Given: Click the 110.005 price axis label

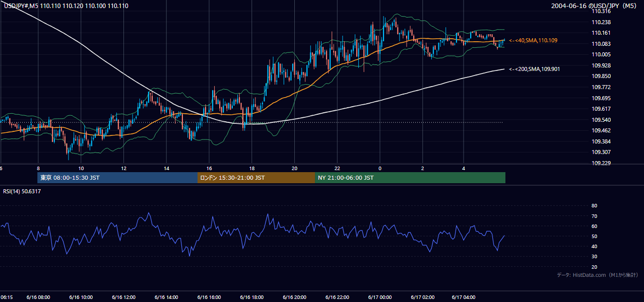Looking at the screenshot, I should click(601, 54).
